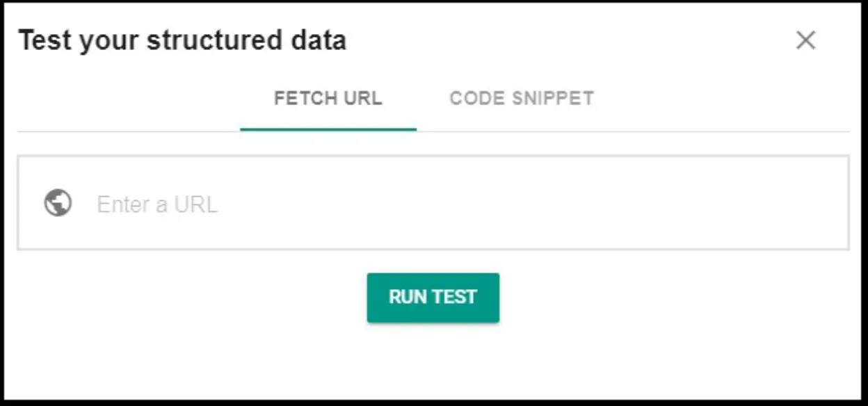Click the earth icon next to placeholder text
This screenshot has width=868, height=406.
pos(59,204)
